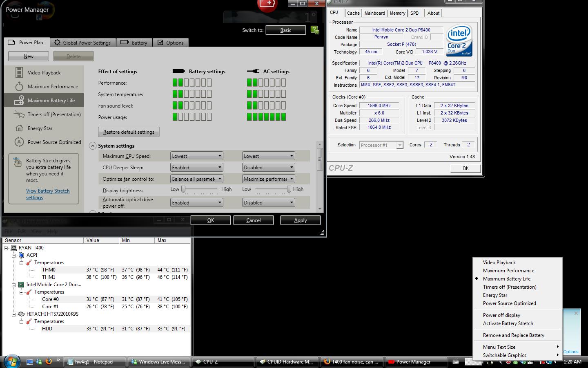
Task: Switch to the Battery tab in Power Manager
Action: (x=134, y=43)
